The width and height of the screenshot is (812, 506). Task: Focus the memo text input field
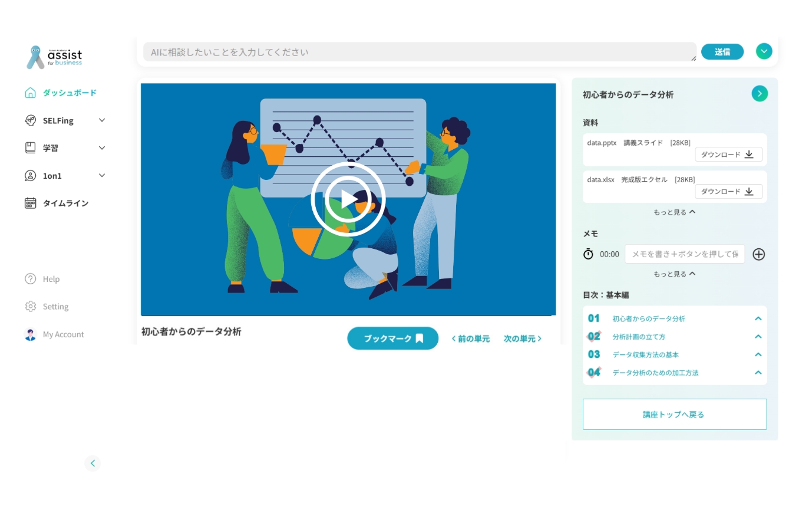pos(685,254)
